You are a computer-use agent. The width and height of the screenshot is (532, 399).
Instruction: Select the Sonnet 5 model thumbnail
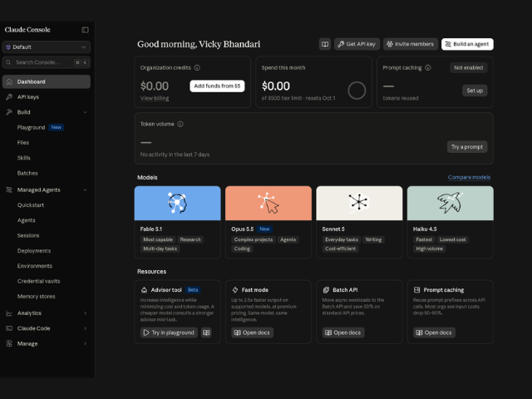pos(359,203)
